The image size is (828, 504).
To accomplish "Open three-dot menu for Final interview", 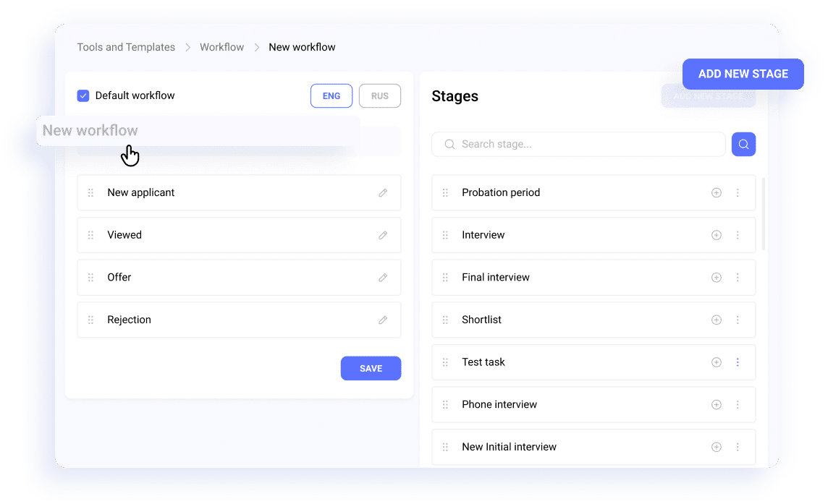I will [x=738, y=277].
